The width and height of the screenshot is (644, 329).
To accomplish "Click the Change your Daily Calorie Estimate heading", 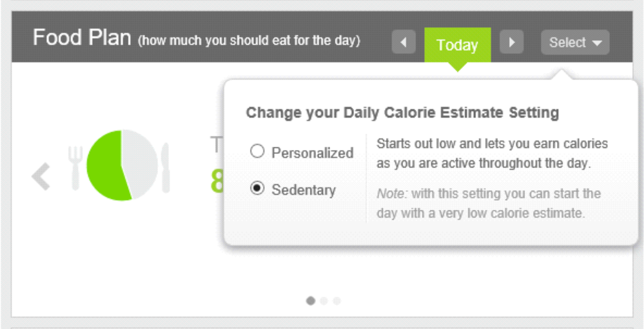I will pos(402,113).
